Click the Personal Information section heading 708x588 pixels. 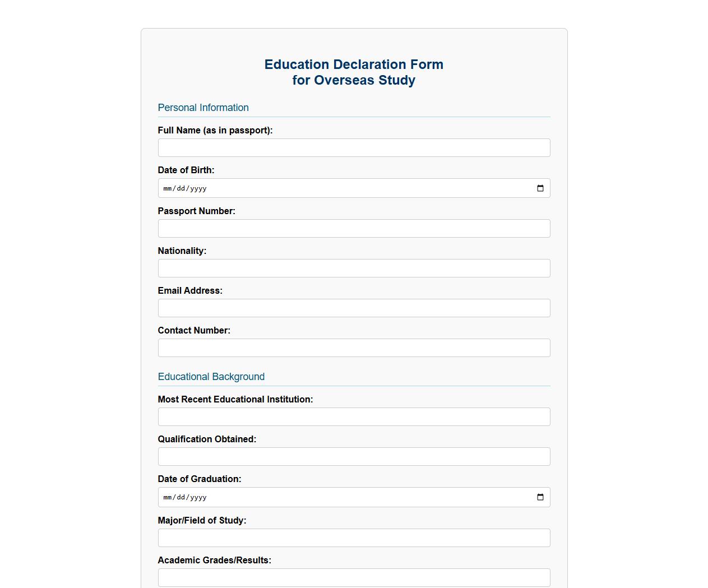tap(203, 108)
